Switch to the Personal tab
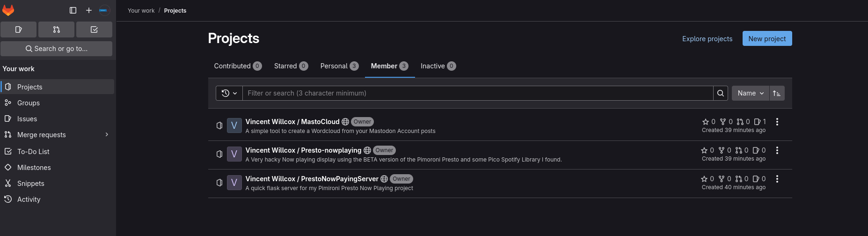Screen dimensions: 868x236 point(339,66)
